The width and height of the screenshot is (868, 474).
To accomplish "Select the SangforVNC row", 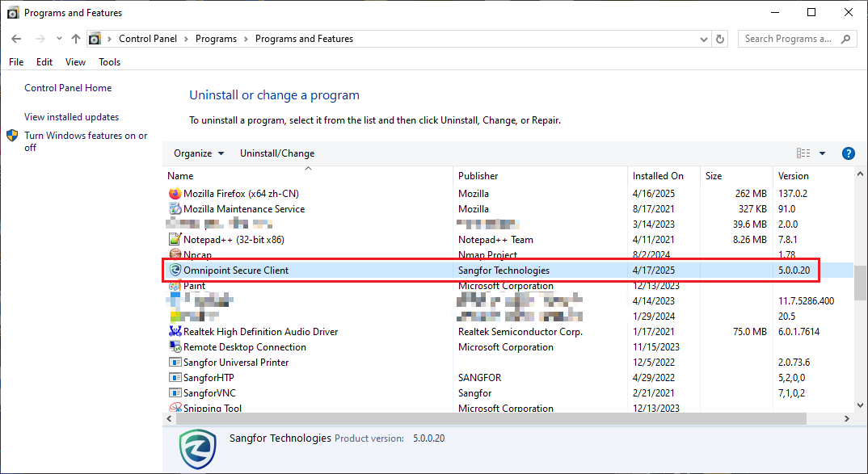I will (x=509, y=392).
